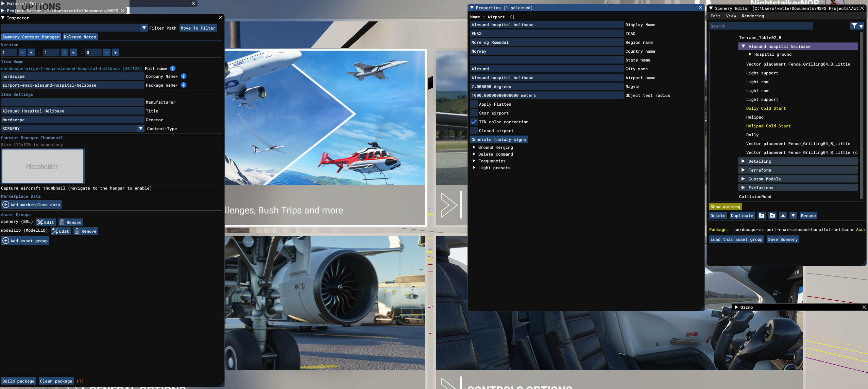868x389 pixels.
Task: Open the Scenery Editor Edit menu
Action: pos(715,16)
